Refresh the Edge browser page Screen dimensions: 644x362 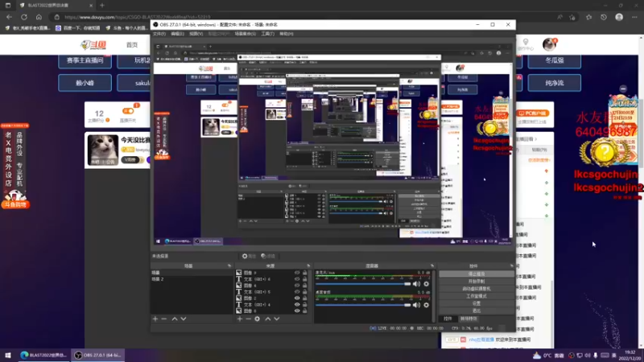24,17
